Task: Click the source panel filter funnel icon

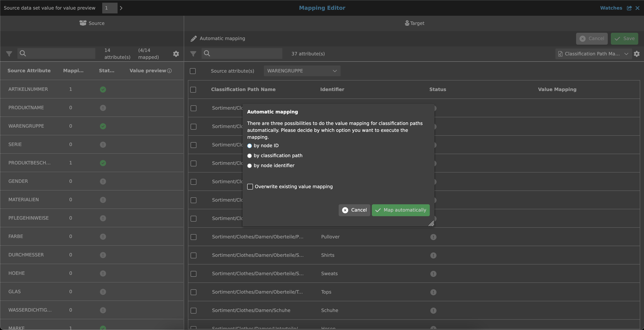Action: click(9, 54)
